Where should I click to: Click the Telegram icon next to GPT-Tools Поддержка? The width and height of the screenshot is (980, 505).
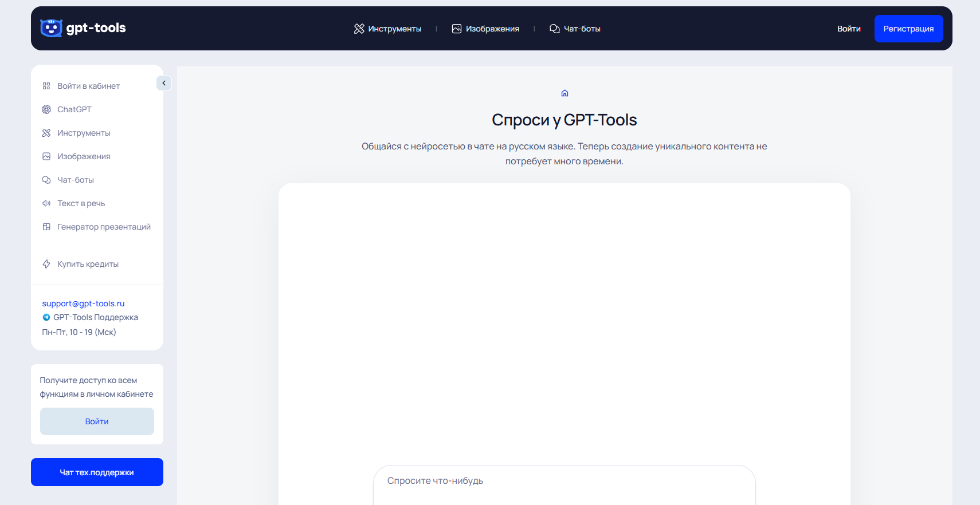[x=46, y=317]
